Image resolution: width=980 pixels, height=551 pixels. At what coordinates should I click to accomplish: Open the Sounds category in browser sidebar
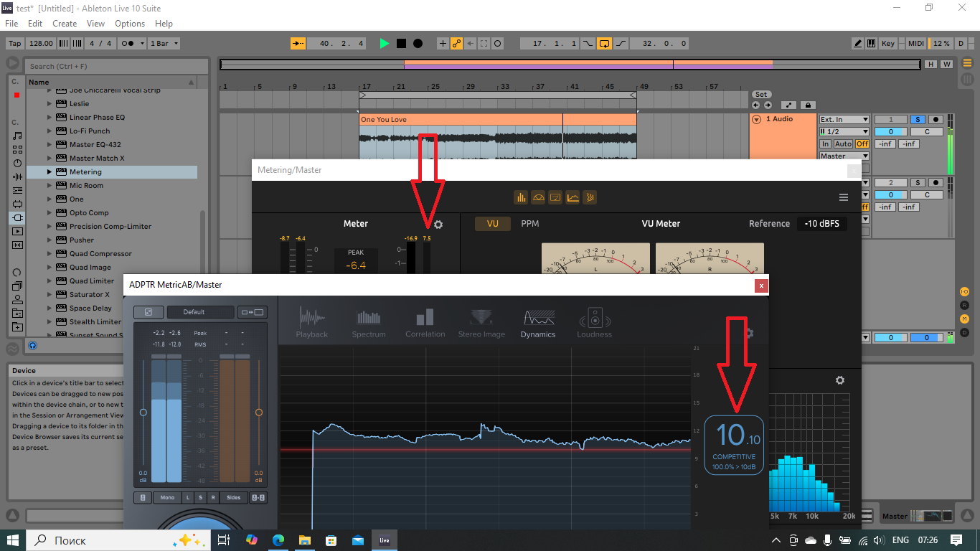click(17, 136)
